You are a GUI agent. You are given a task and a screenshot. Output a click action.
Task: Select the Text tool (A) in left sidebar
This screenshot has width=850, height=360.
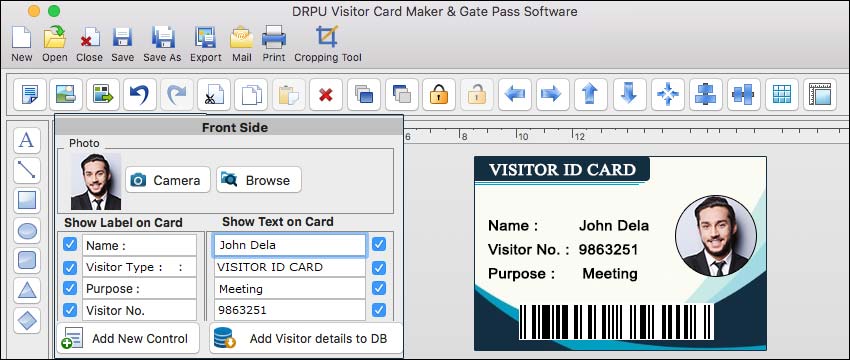tap(27, 140)
